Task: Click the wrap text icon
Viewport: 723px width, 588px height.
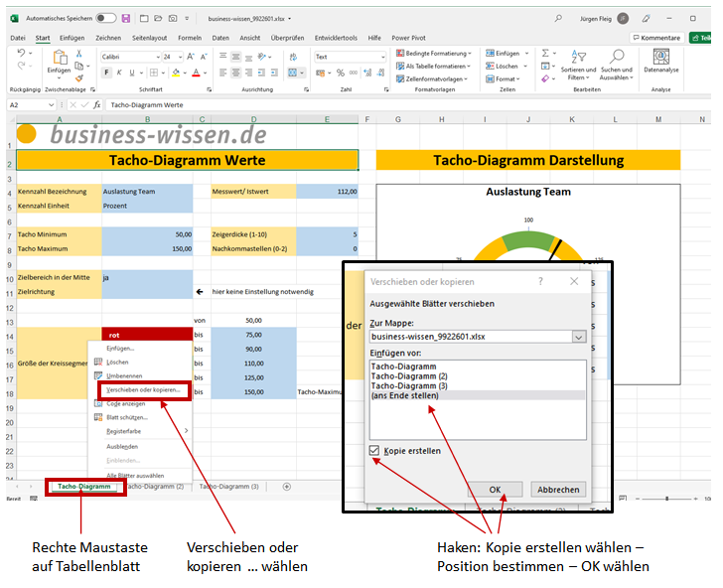Action: coord(293,57)
